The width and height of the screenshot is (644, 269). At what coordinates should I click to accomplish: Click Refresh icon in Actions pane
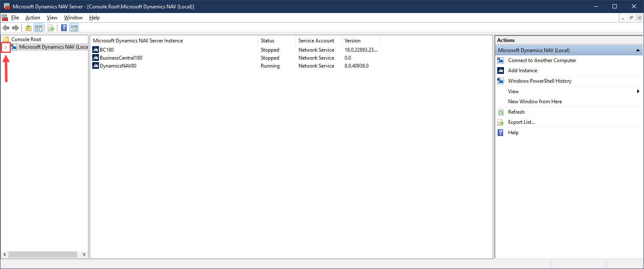[501, 112]
